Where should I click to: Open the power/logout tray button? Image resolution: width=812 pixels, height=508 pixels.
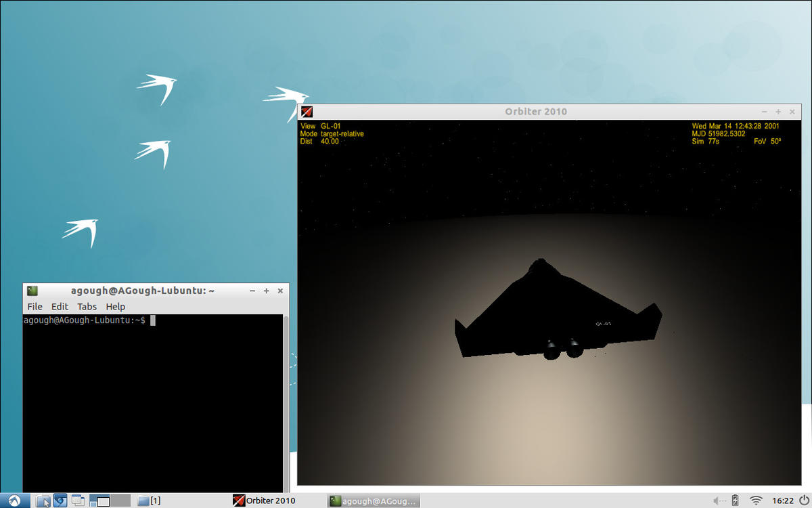pyautogui.click(x=803, y=501)
